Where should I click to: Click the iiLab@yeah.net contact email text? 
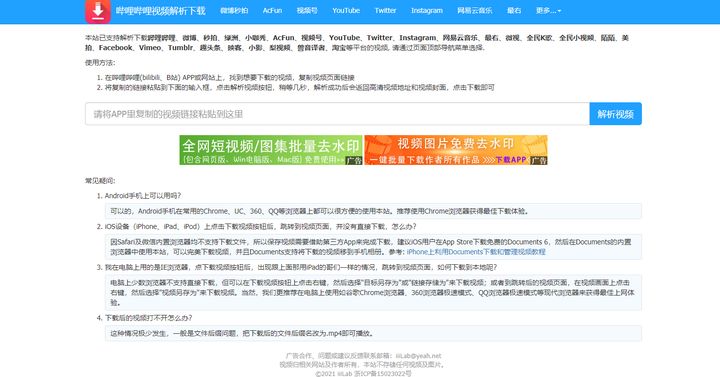click(x=418, y=356)
